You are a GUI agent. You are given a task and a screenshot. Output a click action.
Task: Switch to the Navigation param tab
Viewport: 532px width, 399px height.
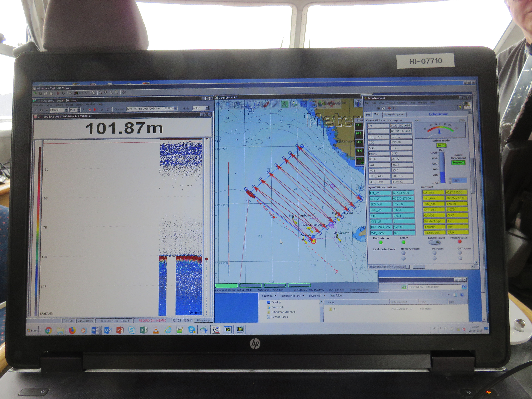(394, 115)
